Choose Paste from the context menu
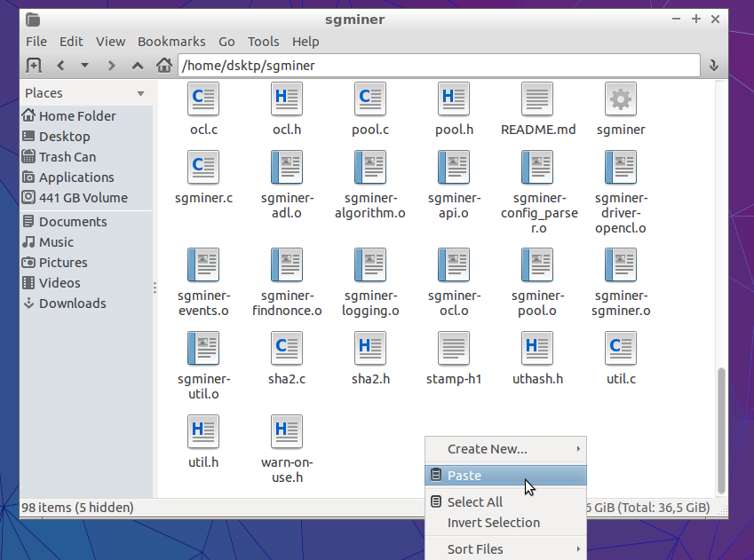754x560 pixels. pyautogui.click(x=464, y=476)
